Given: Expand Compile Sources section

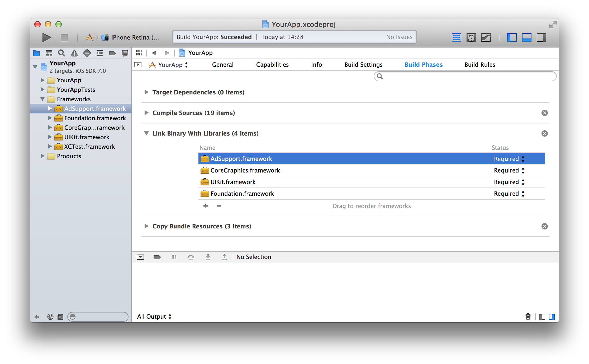Looking at the screenshot, I should [x=146, y=113].
